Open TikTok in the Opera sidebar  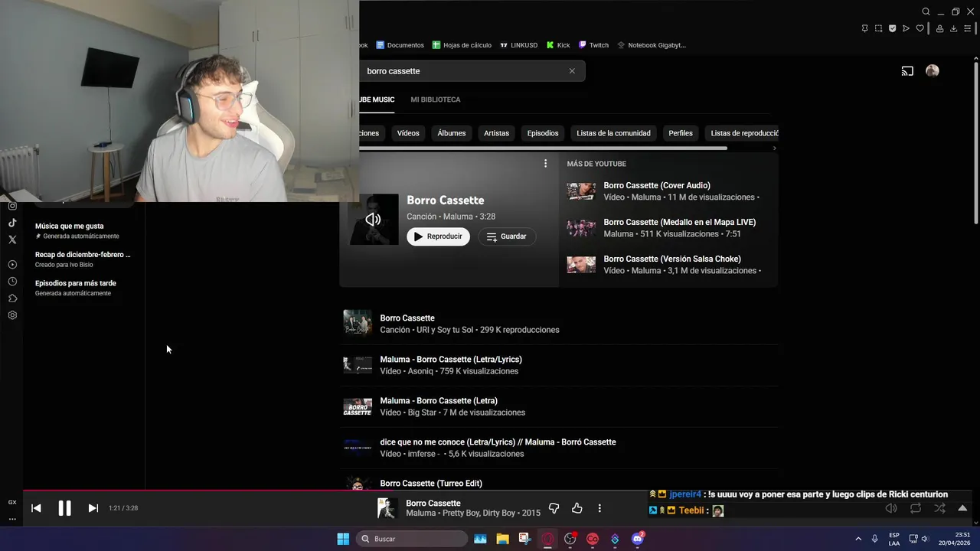coord(12,223)
